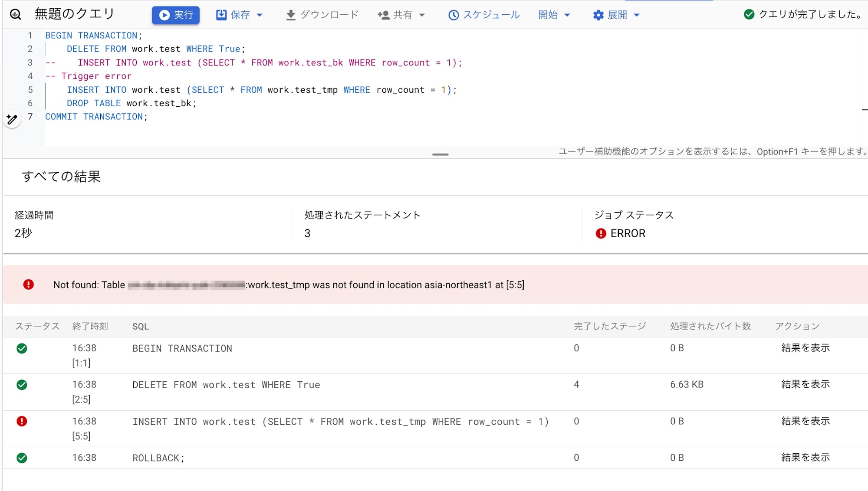Click the 6.63 KB bytes processed value

687,384
